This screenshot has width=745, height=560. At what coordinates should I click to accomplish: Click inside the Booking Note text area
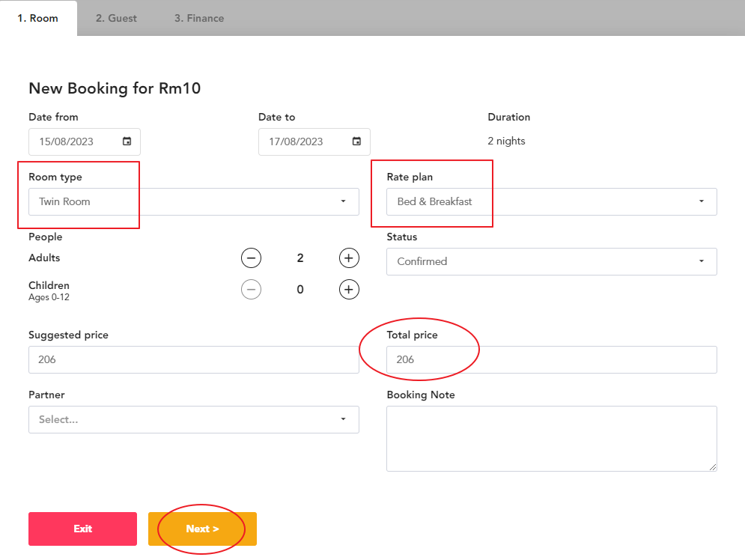tap(552, 439)
